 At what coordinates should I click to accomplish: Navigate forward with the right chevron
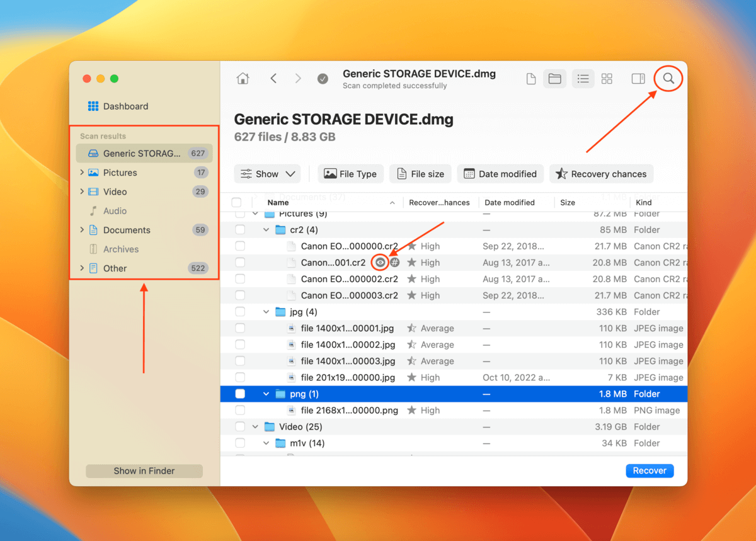pyautogui.click(x=298, y=79)
